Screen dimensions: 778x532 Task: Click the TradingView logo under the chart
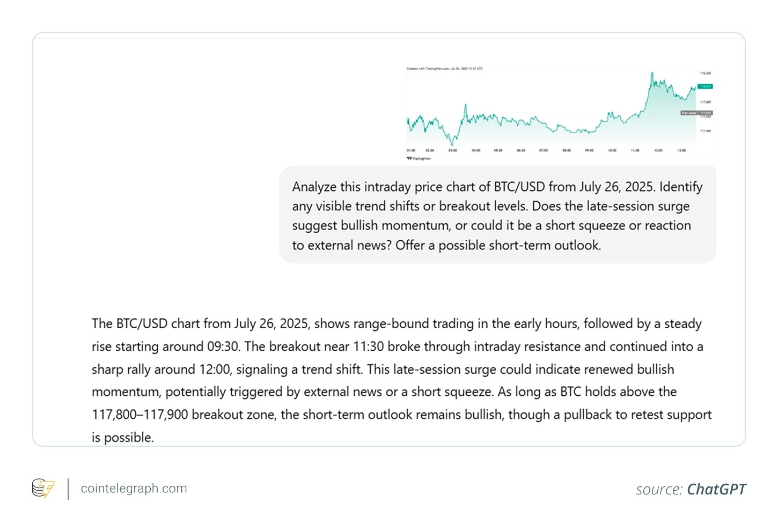click(x=419, y=159)
